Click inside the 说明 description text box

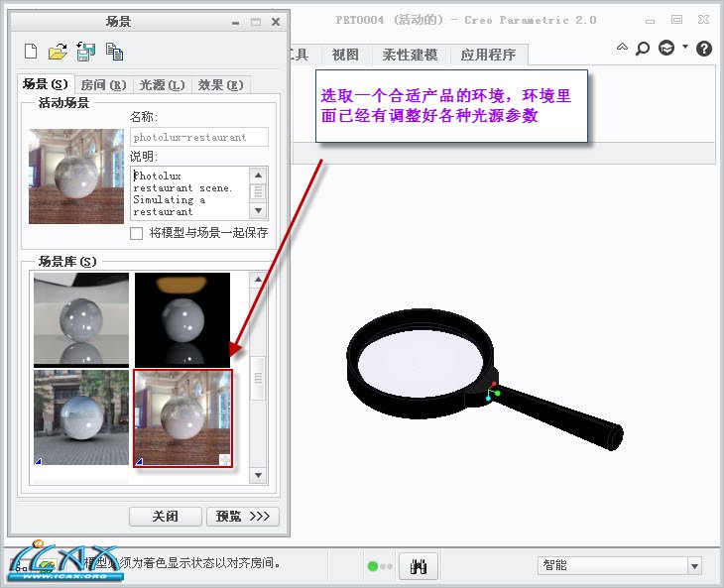(x=189, y=193)
